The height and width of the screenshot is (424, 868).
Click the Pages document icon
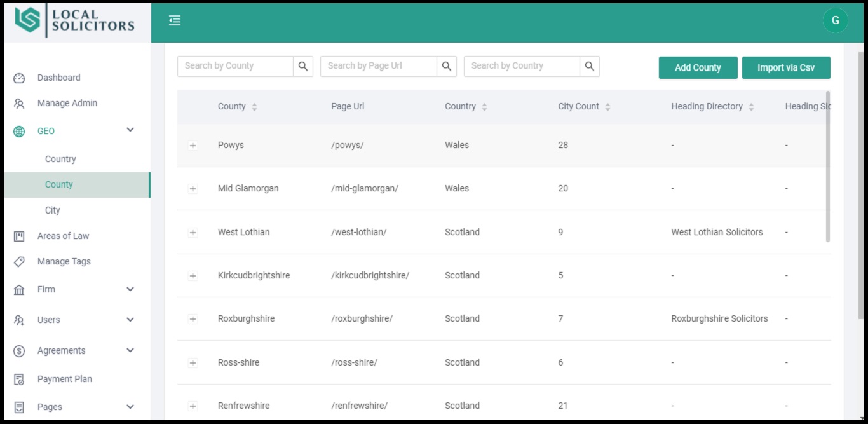click(x=19, y=407)
